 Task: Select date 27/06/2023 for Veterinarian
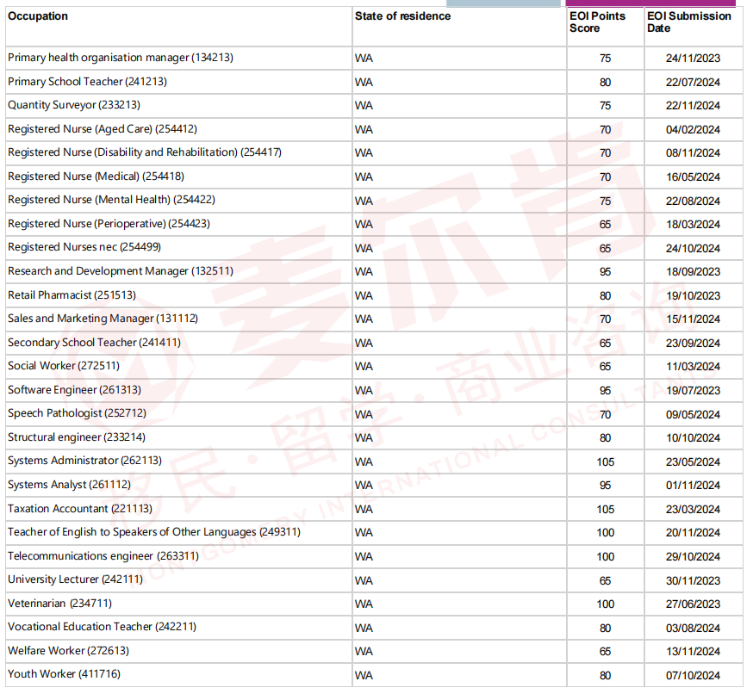[x=693, y=604]
